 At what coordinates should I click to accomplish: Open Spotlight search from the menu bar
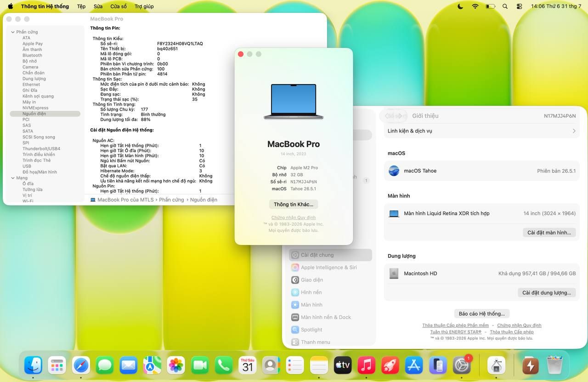pos(505,6)
